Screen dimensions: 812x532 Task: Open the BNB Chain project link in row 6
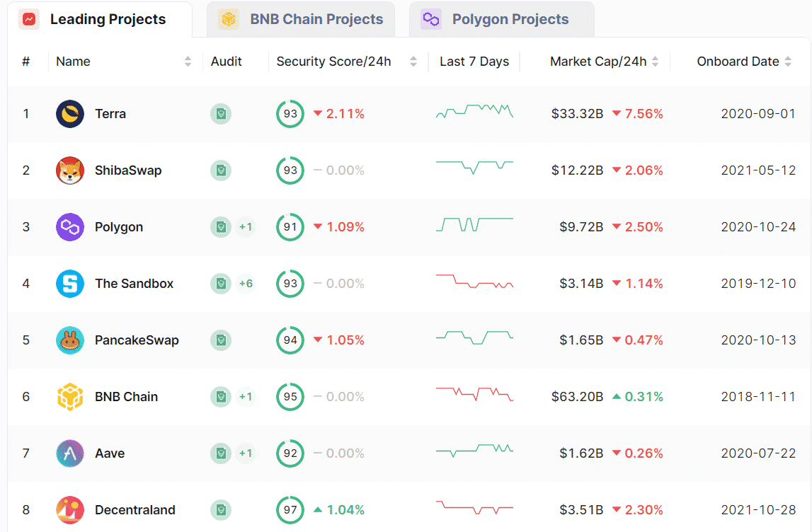pos(126,397)
